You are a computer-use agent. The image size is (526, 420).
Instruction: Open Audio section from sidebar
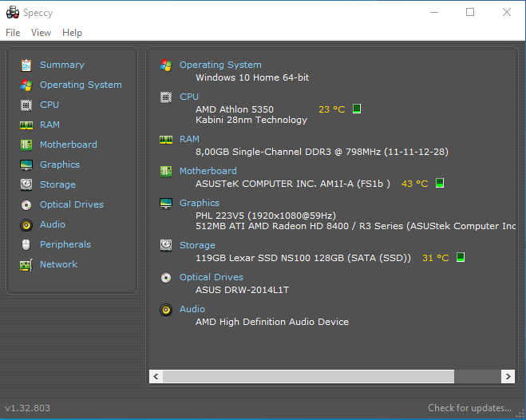point(53,224)
